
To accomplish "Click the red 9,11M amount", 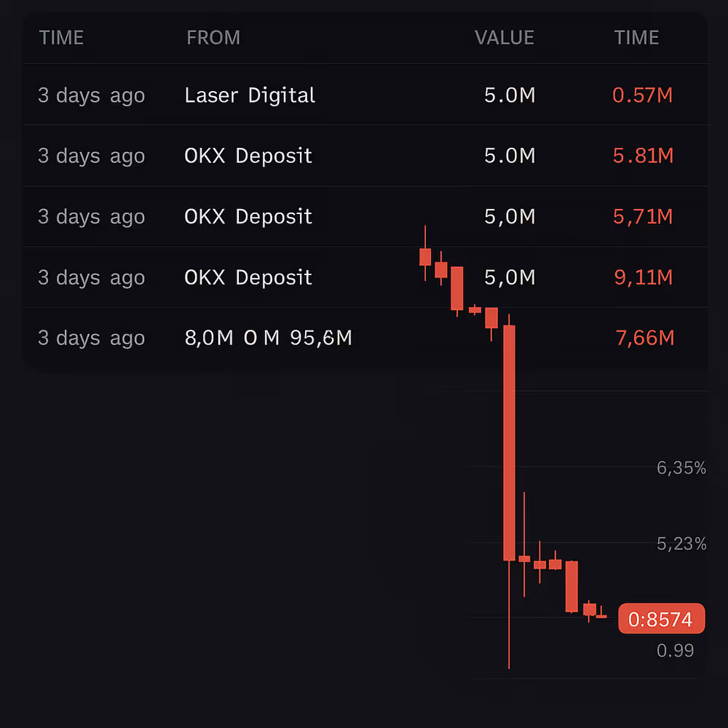I will (642, 277).
